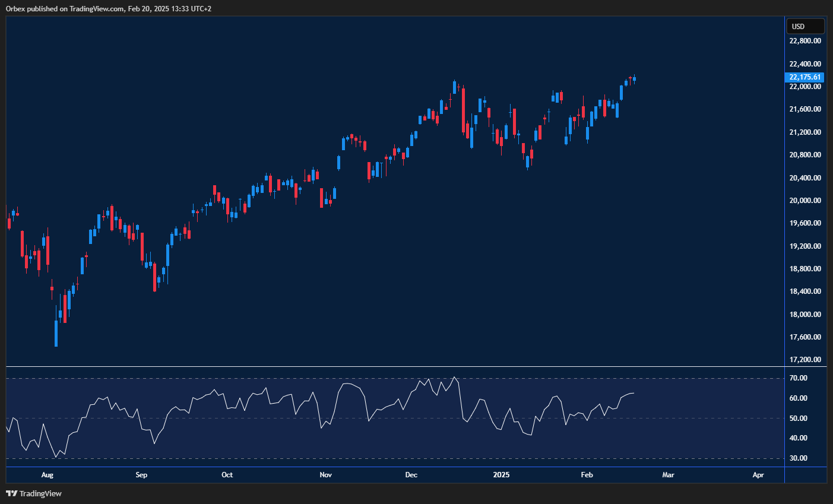This screenshot has width=833, height=504.
Task: Click the 70.00 RSI scale label
Action: click(x=799, y=378)
